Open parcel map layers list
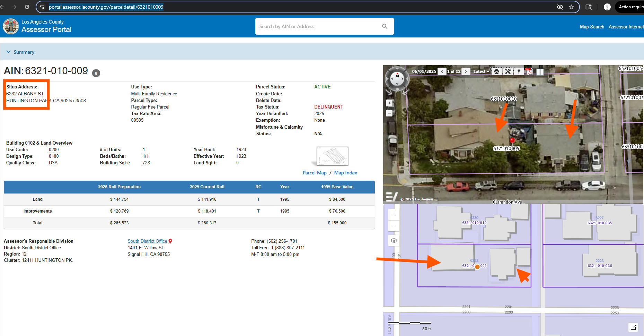Screen dimensions: 644x336 pos(394,240)
